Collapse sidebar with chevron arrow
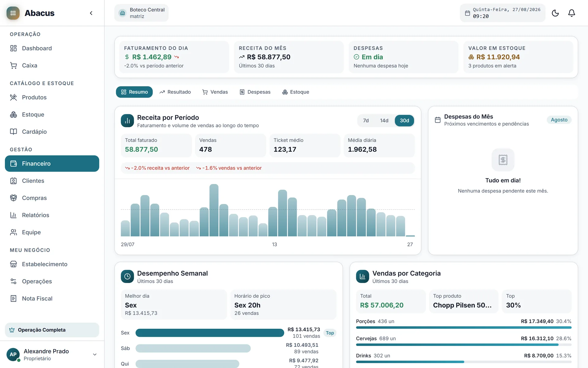 point(91,13)
